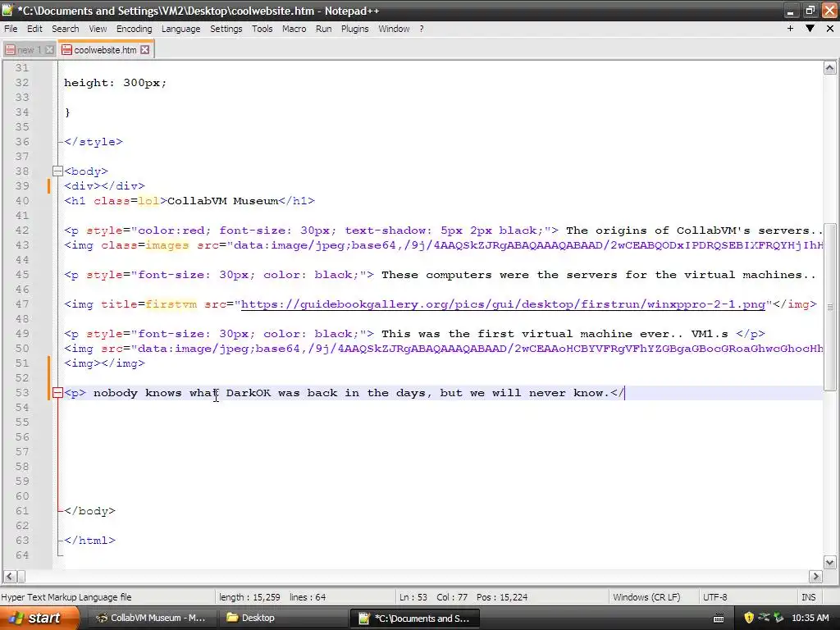The width and height of the screenshot is (840, 630).
Task: Click the </body> tag on line 61
Action: click(89, 511)
